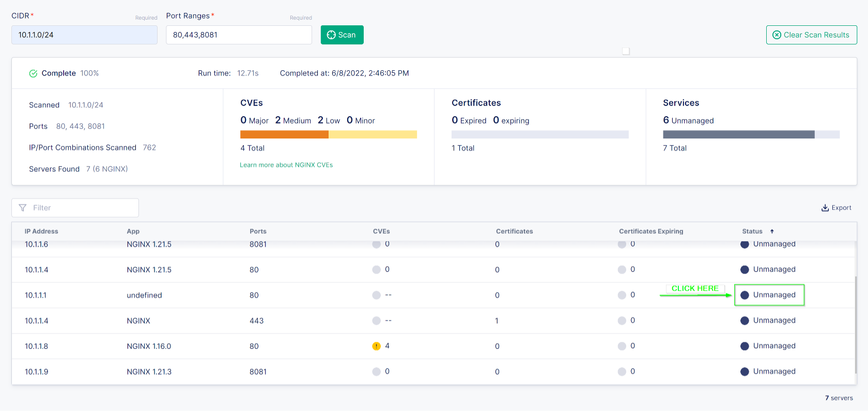Image resolution: width=868 pixels, height=413 pixels.
Task: Click the table vertical scrollbar
Action: (x=856, y=325)
